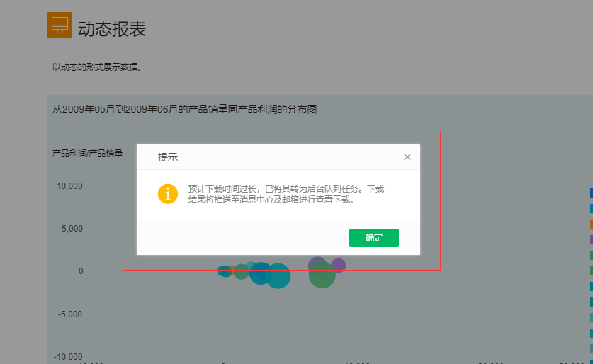Click the orange monitor icon beside 动态报表
Viewport: 593px width, 364px height.
tap(60, 25)
